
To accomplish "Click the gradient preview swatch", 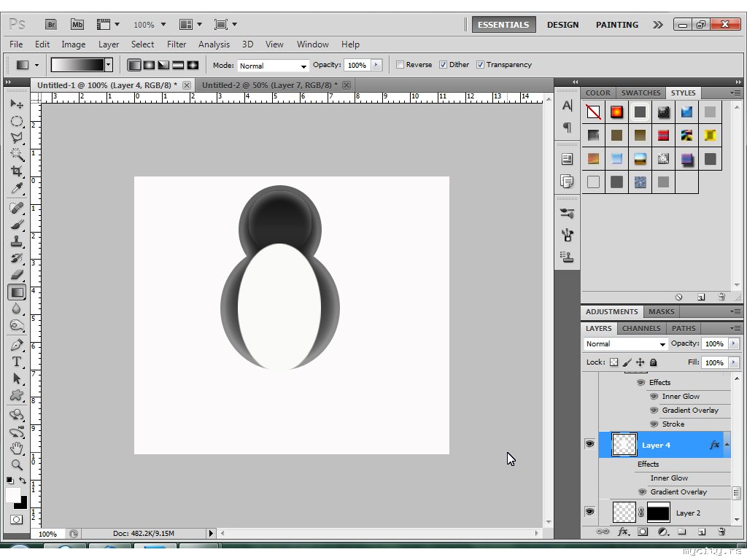I will click(77, 65).
